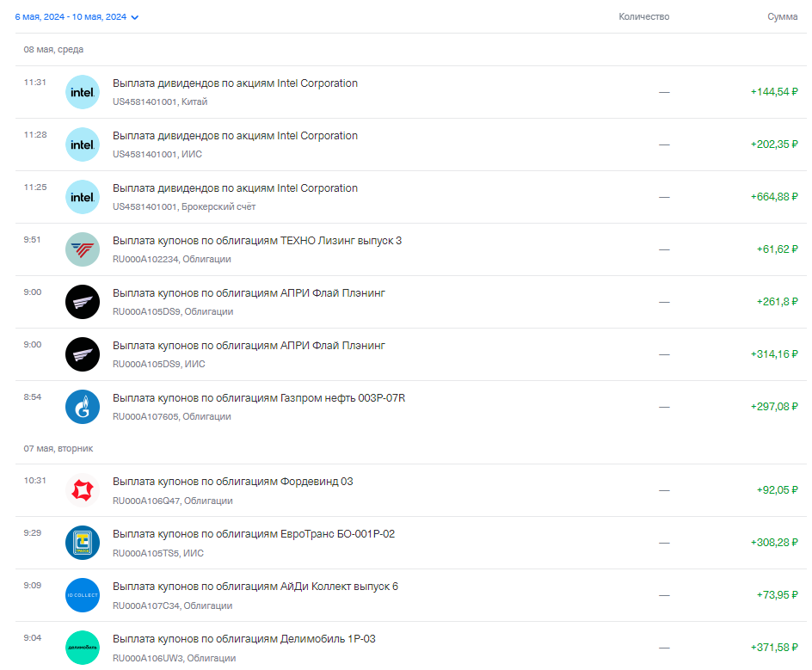Click the Intel logo in the 11:31 row
This screenshot has height=670, width=812.
pos(83,92)
